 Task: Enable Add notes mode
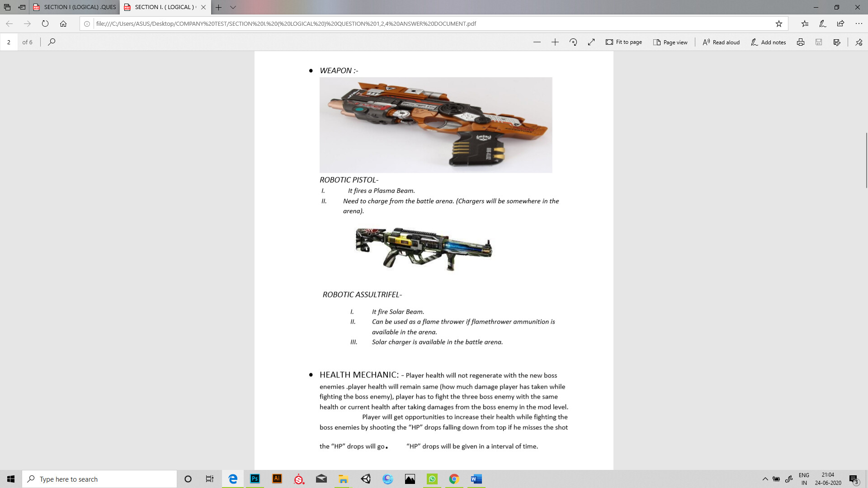point(768,42)
